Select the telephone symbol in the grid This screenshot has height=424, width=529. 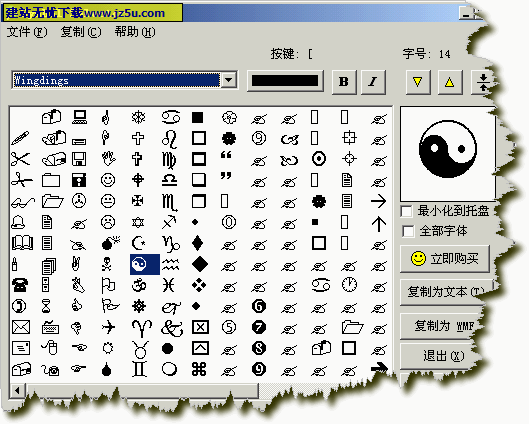(20, 285)
